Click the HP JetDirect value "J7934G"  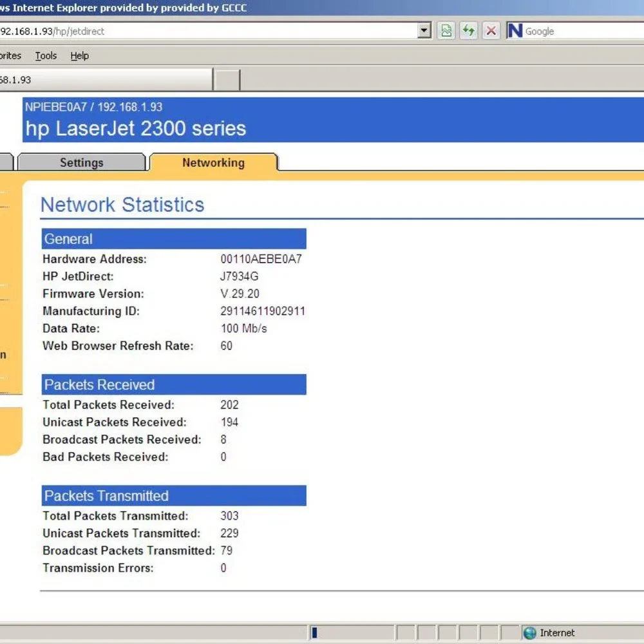240,276
